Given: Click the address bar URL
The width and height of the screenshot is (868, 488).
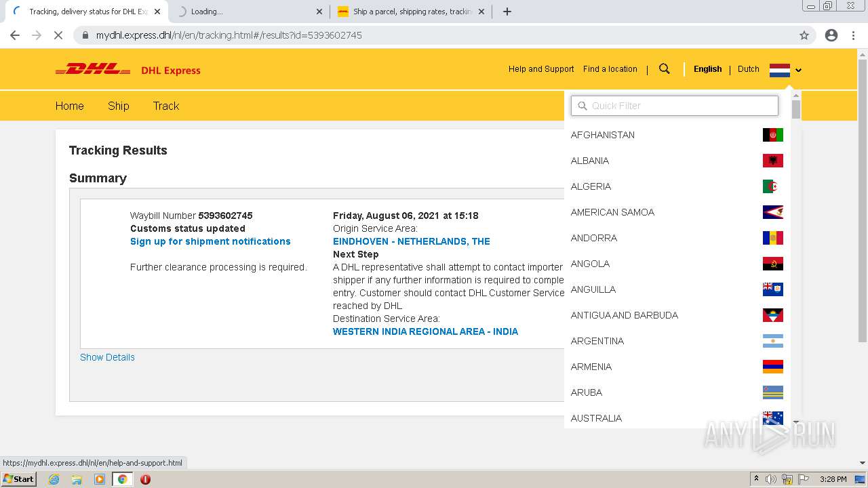Looking at the screenshot, I should pos(229,35).
